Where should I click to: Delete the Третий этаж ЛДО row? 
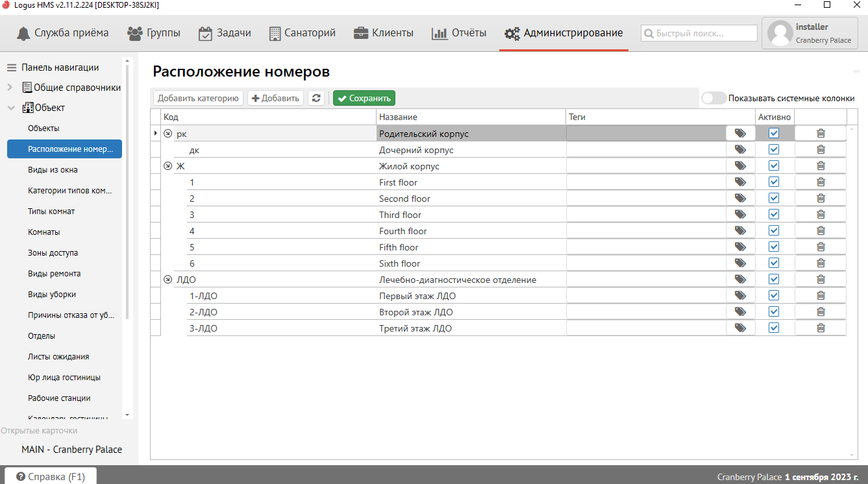coord(821,328)
